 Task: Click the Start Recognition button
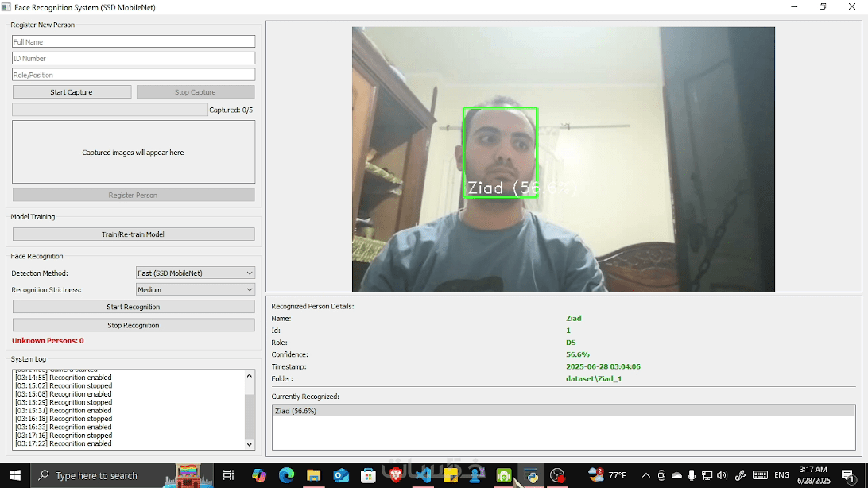point(134,307)
